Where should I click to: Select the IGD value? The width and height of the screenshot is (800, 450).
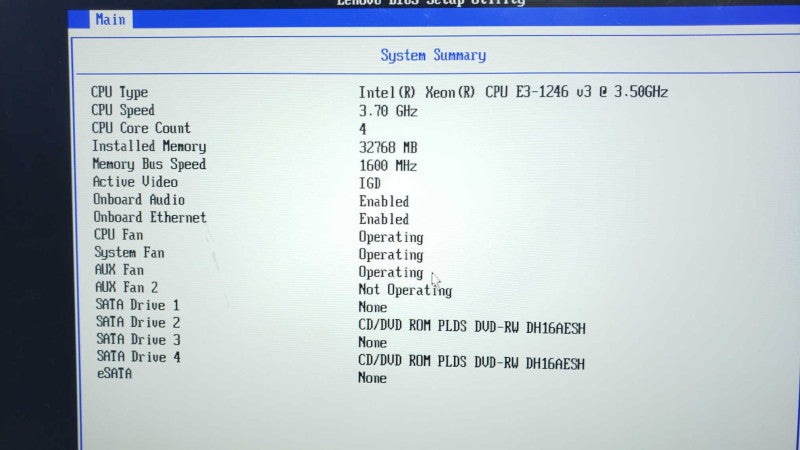click(x=370, y=183)
